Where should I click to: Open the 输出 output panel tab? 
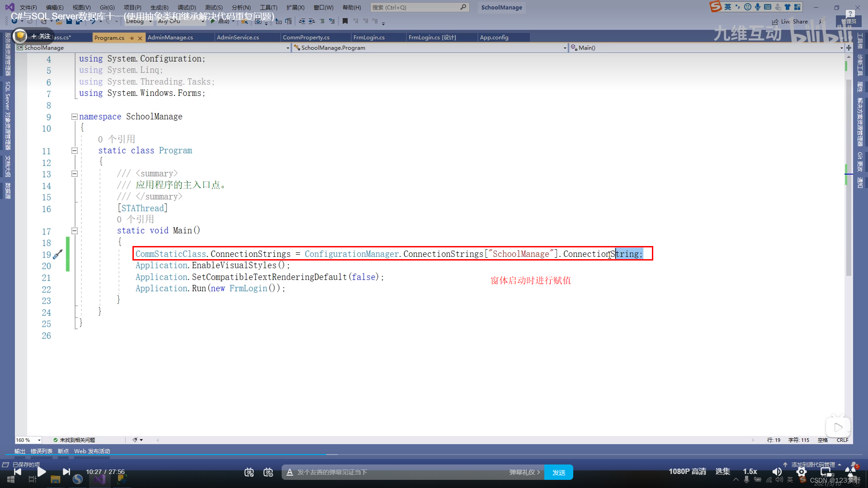[x=20, y=451]
